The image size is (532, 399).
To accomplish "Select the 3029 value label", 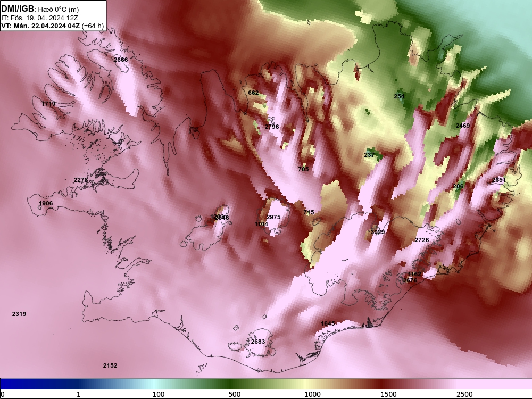I will click(378, 232).
